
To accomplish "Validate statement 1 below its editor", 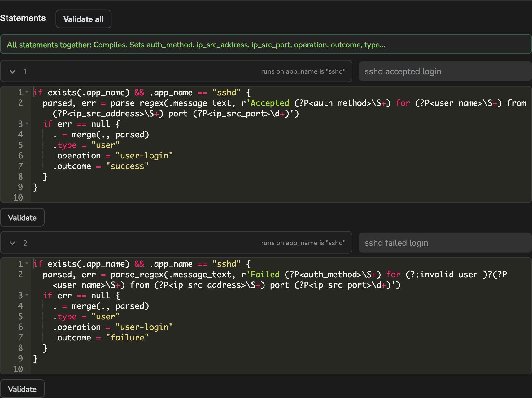I will 22,217.
